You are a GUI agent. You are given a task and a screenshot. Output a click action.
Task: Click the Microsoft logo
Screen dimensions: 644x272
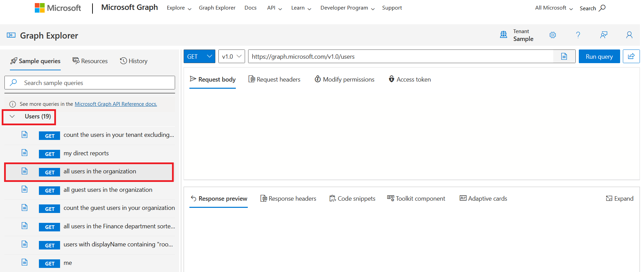[x=58, y=8]
